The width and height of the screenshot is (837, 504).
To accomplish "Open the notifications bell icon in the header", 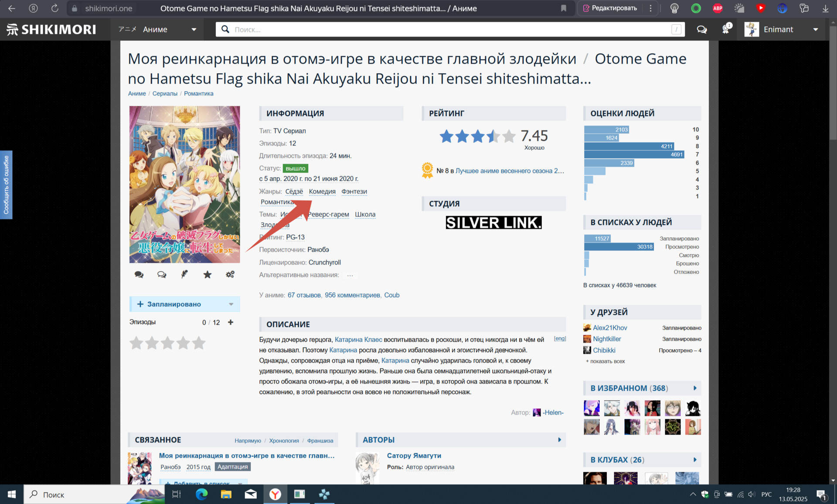I will click(x=726, y=30).
